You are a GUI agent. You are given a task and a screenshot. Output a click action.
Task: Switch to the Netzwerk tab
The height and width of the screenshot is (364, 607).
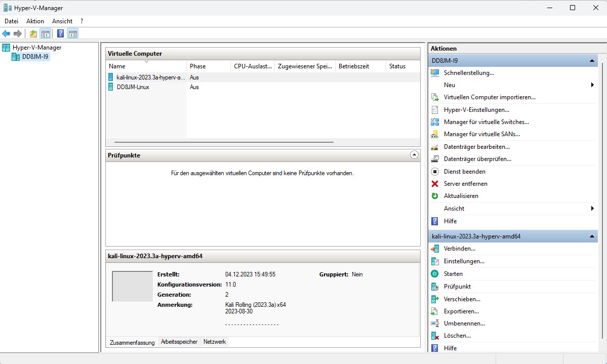pos(215,342)
